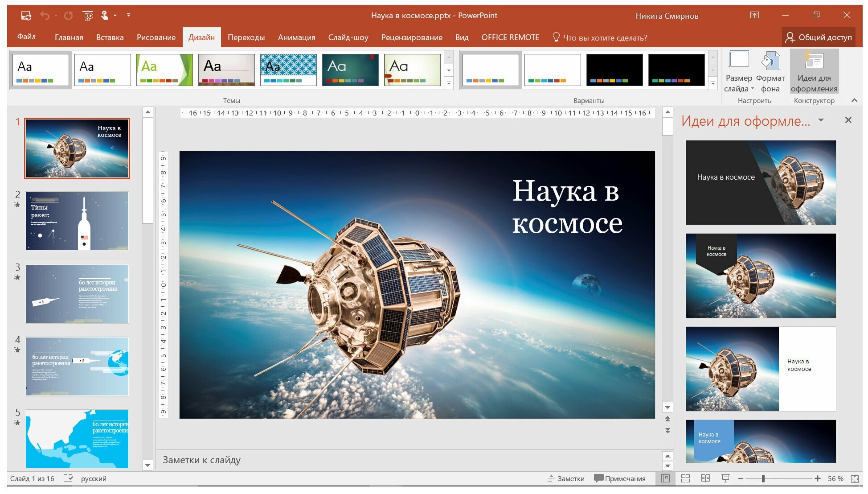Open Примечания (Comments) in status bar

(620, 478)
